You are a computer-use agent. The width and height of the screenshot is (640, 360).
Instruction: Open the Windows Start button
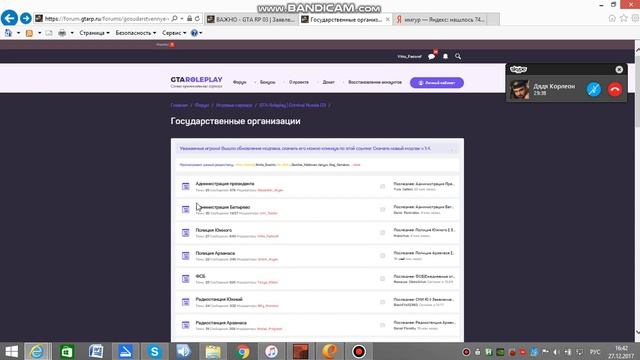(11, 351)
